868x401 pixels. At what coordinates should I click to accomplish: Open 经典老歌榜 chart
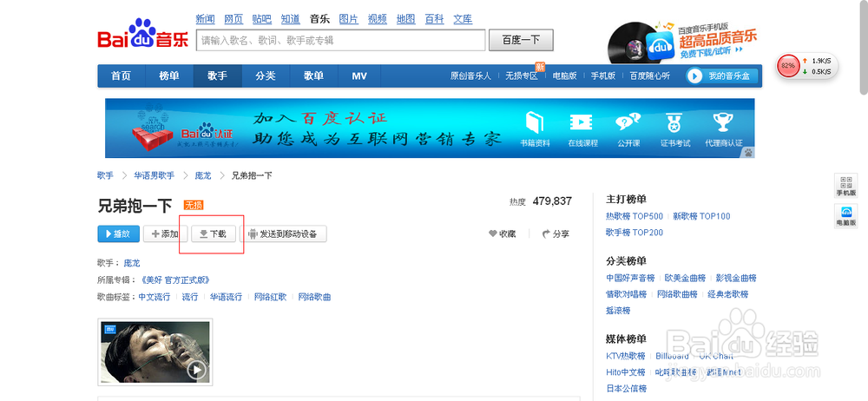pos(727,294)
